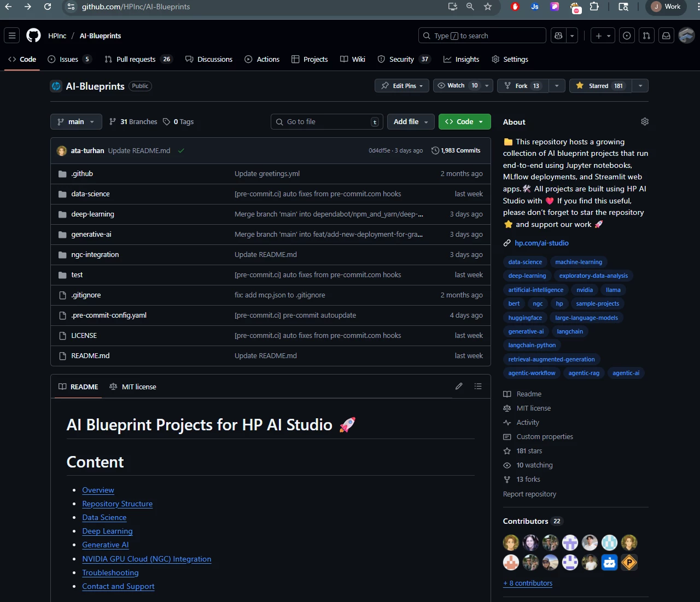Open the Security tab

point(404,59)
